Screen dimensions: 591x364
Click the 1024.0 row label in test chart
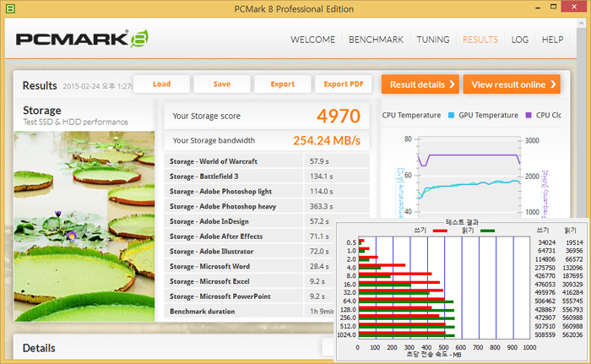point(346,334)
